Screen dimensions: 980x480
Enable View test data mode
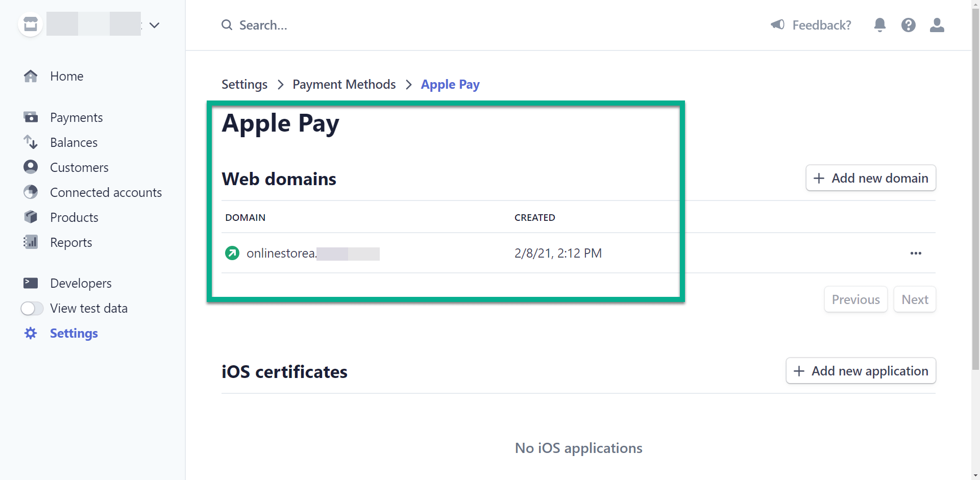point(32,308)
